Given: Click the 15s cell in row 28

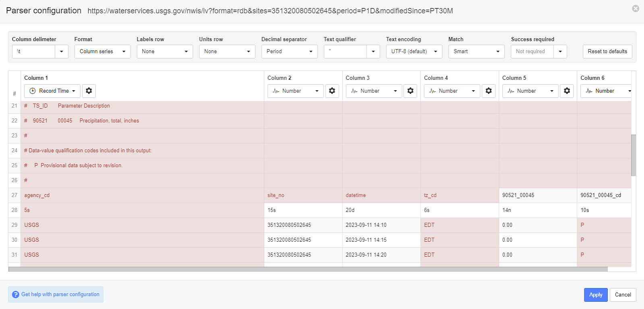Looking at the screenshot, I should click(303, 210).
